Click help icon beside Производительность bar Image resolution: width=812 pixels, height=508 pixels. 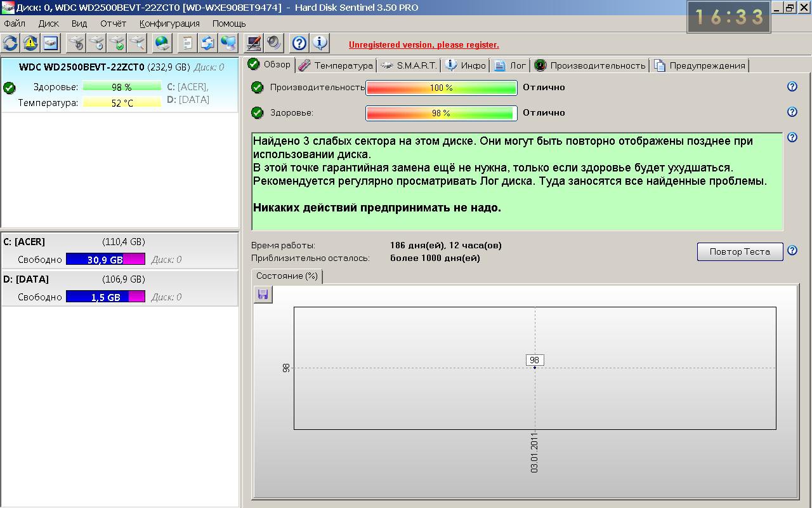792,86
